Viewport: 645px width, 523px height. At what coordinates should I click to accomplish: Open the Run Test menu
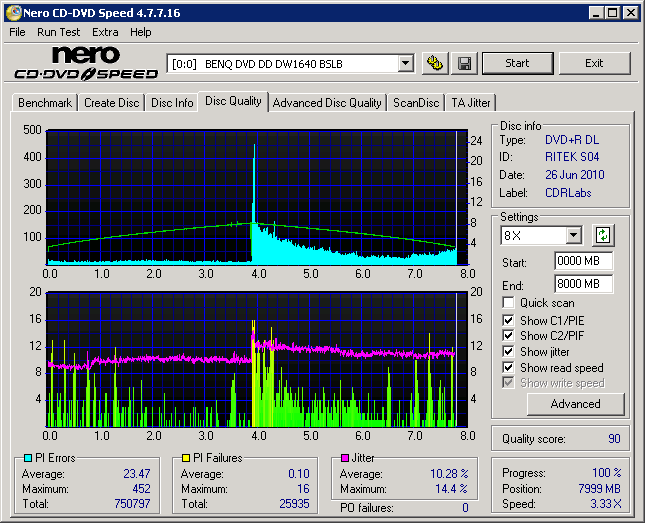tap(60, 32)
